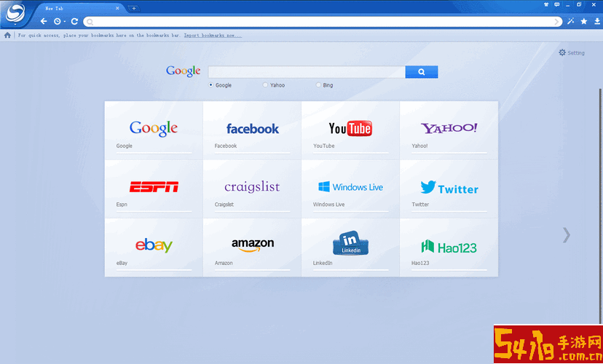Screen dimensions: 603x364
Task: Close the New Tab tab
Action: [117, 8]
